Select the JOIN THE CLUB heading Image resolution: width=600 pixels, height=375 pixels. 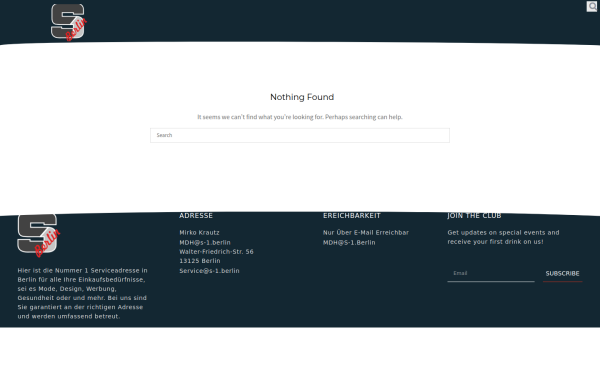[x=474, y=216]
